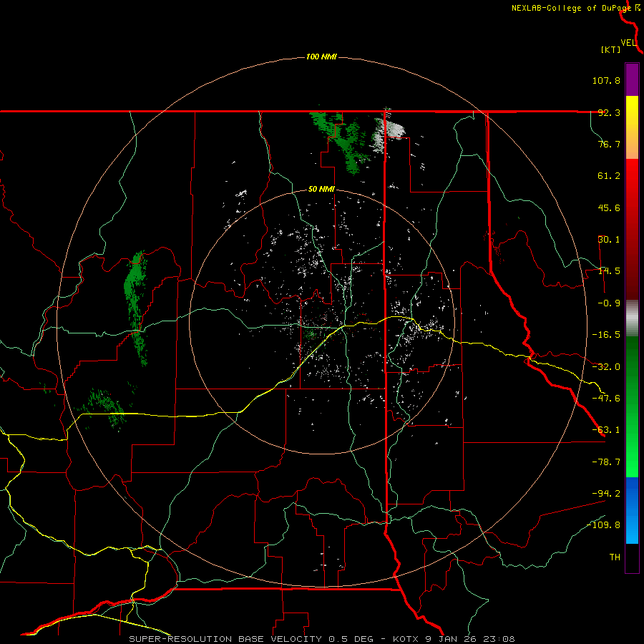The image size is (644, 644).
Task: Click the 92.3 velocity scale value
Action: (609, 112)
